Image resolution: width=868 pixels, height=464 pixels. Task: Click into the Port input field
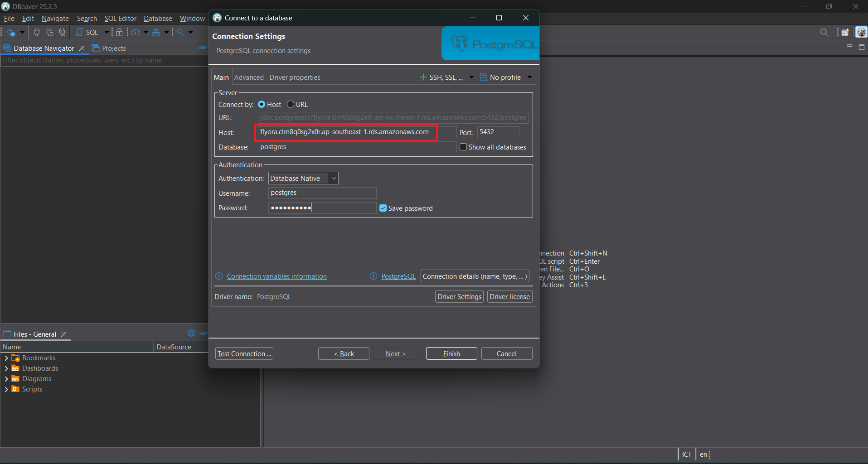tap(498, 132)
